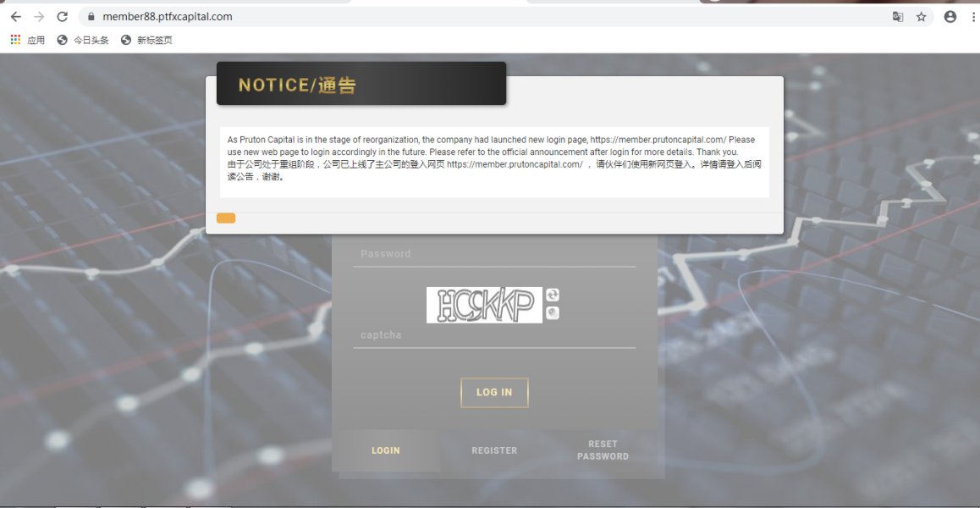980x508 pixels.
Task: Open the Chrome profile avatar
Action: click(x=950, y=17)
